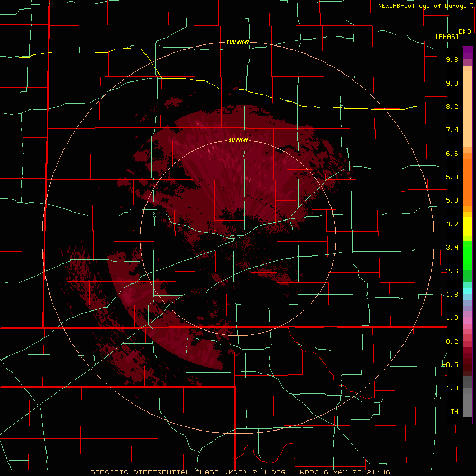Click the 50 NMI range ring label
476x476 pixels.
(238, 140)
